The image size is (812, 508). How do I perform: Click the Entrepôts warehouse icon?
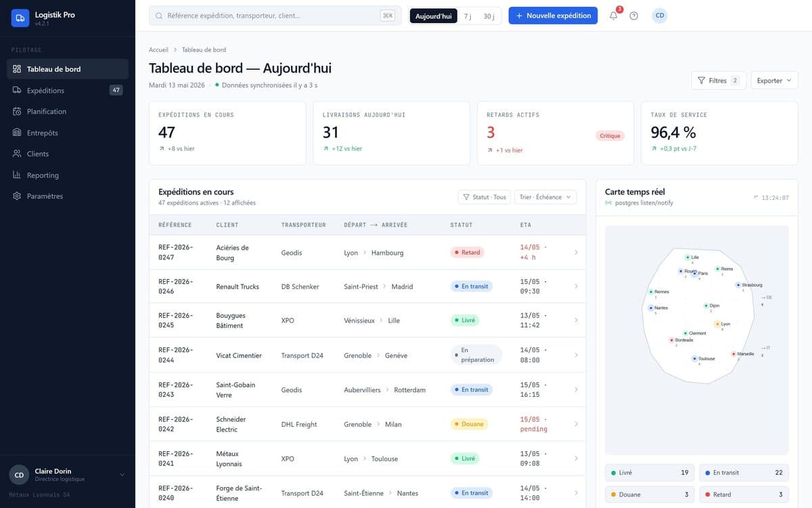click(x=17, y=133)
